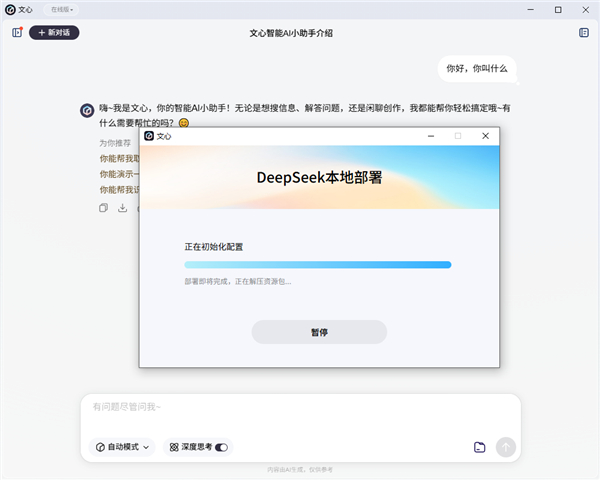Open the 在线版 version dropdown

[x=62, y=9]
